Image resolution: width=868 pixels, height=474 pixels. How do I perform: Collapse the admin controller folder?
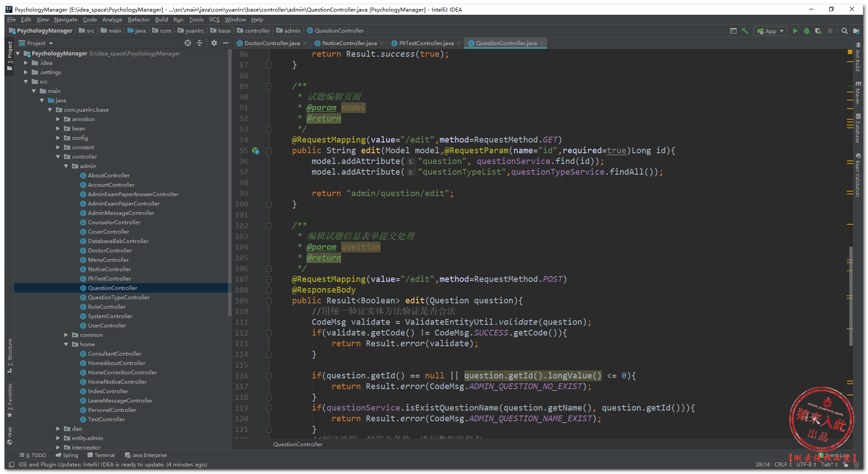[x=66, y=166]
